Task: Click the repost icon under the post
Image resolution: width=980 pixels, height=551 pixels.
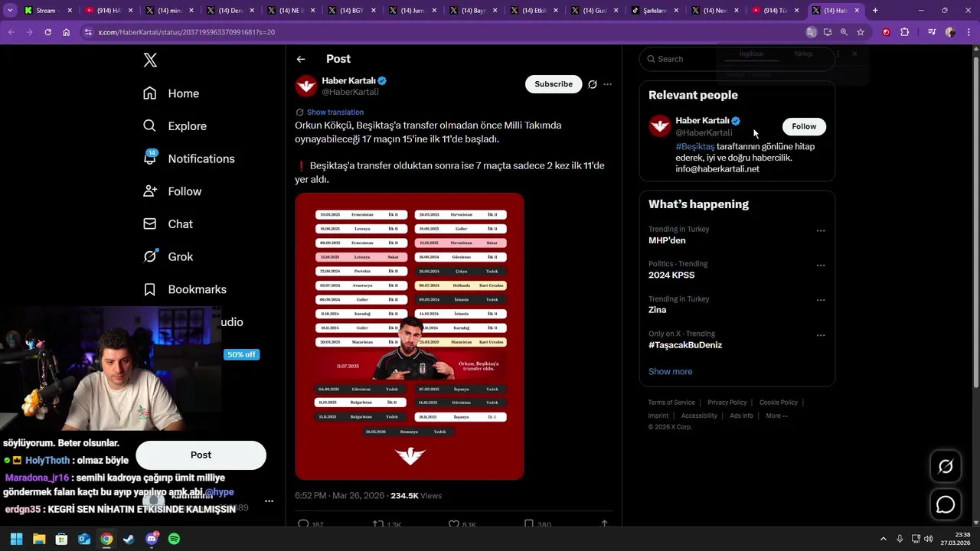Action: tap(378, 525)
